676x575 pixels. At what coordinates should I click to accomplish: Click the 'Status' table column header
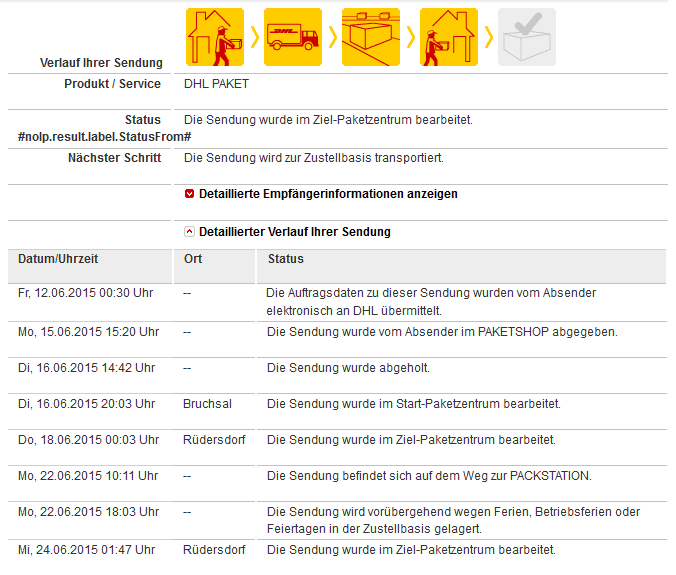coord(286,259)
